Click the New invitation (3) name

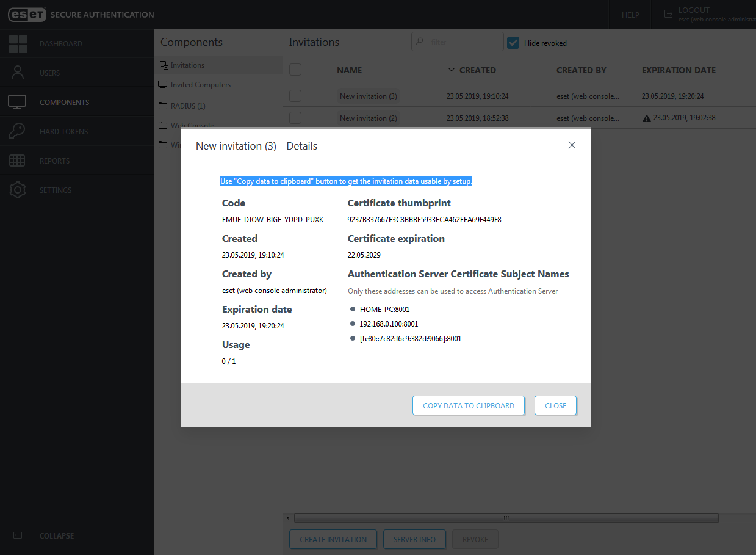point(369,96)
